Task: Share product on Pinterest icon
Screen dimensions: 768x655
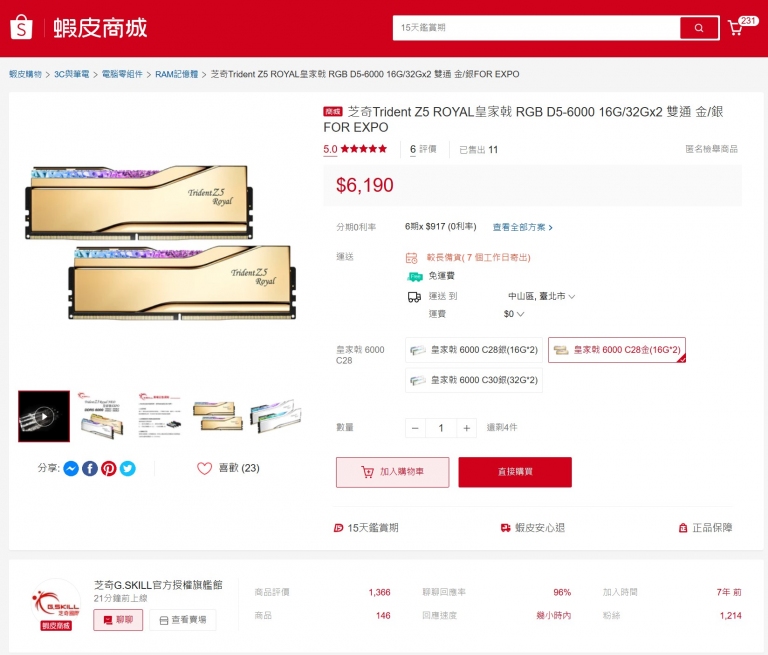Action: pos(109,469)
